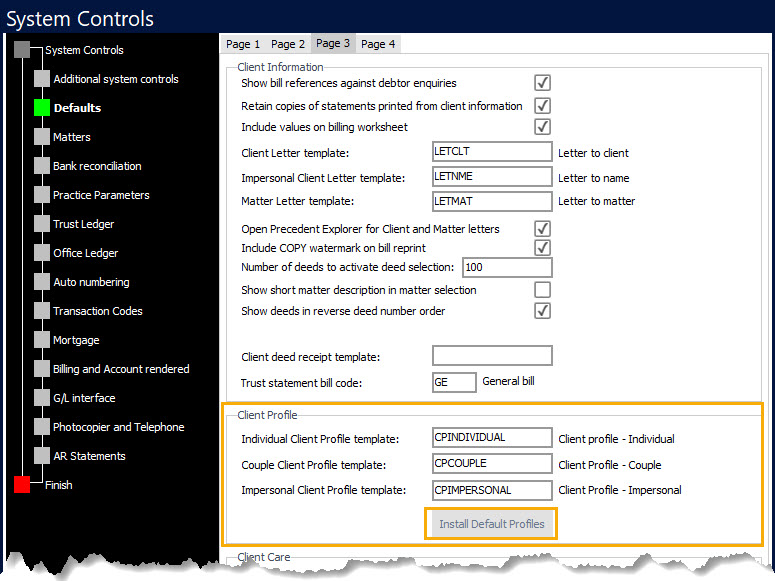The width and height of the screenshot is (775, 581).
Task: Click the grey square beside Office Ledger
Action: click(42, 253)
